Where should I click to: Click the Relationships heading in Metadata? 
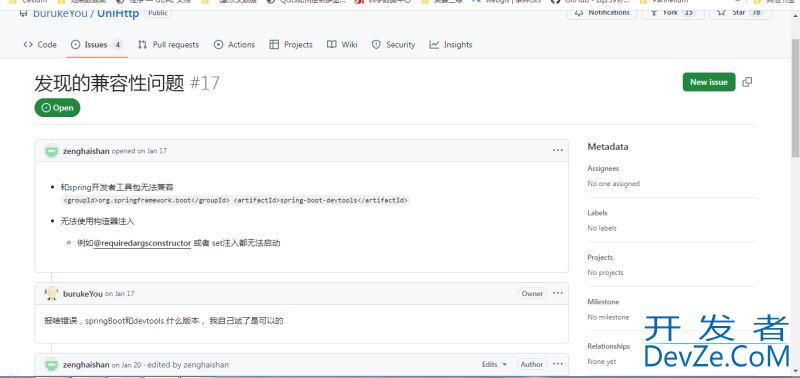[x=609, y=346]
